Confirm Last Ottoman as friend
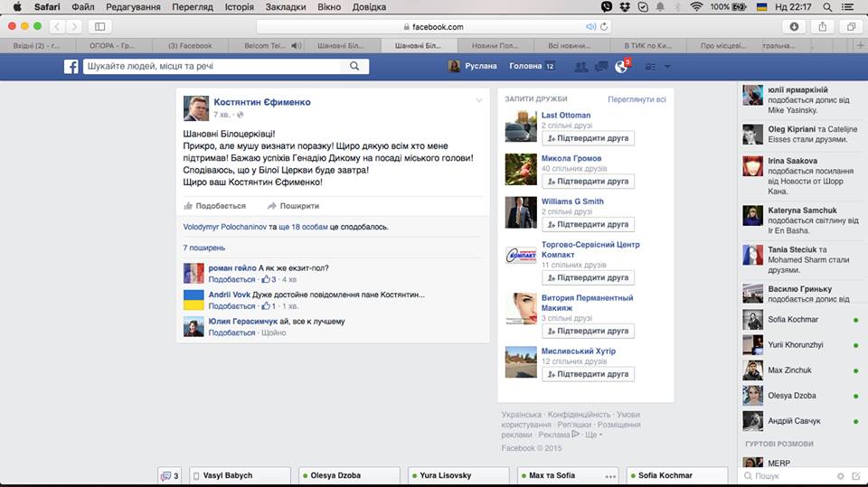 click(588, 138)
